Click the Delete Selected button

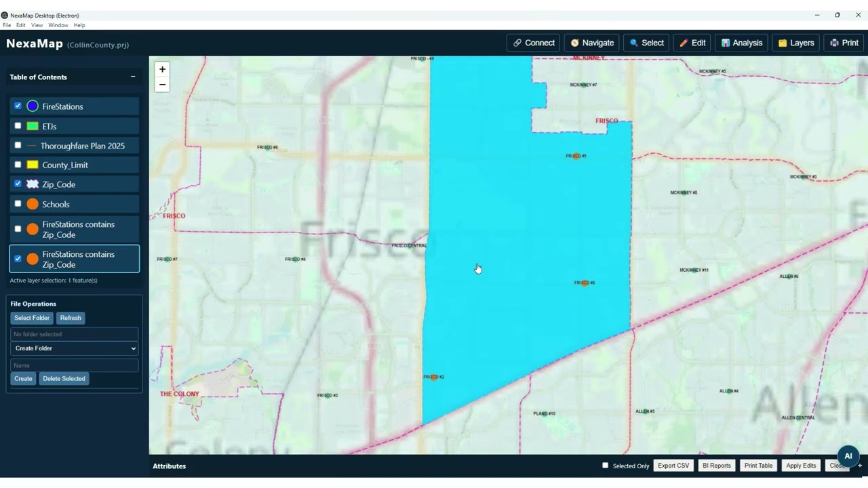click(x=64, y=379)
